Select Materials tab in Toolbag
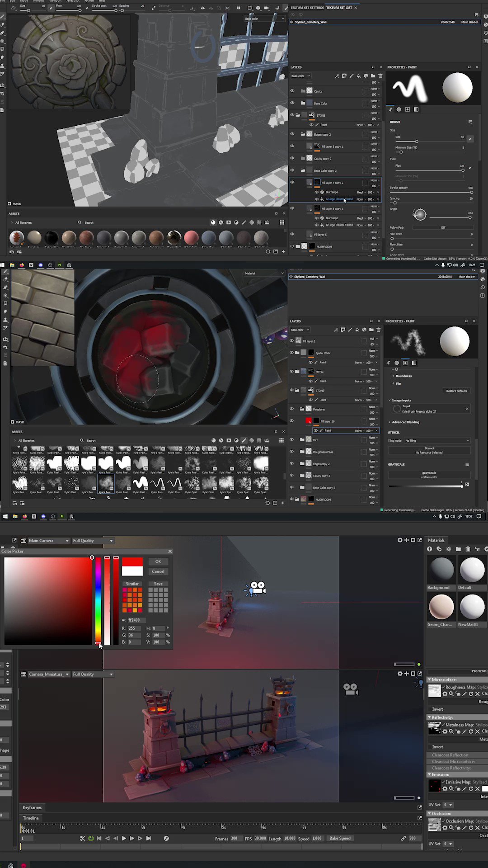488x868 pixels. click(436, 540)
